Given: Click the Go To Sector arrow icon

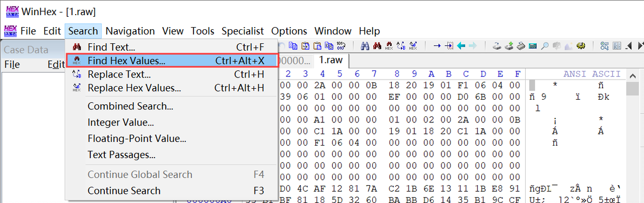Looking at the screenshot, I should [x=450, y=45].
